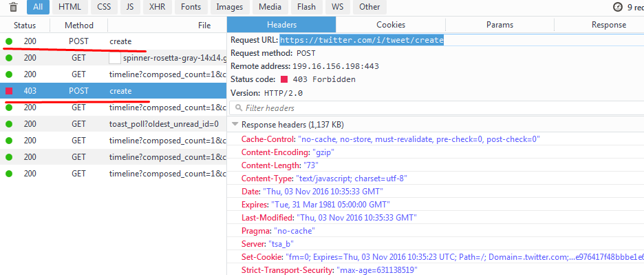The image size is (644, 275).
Task: Filter requests by JS
Action: point(130,7)
